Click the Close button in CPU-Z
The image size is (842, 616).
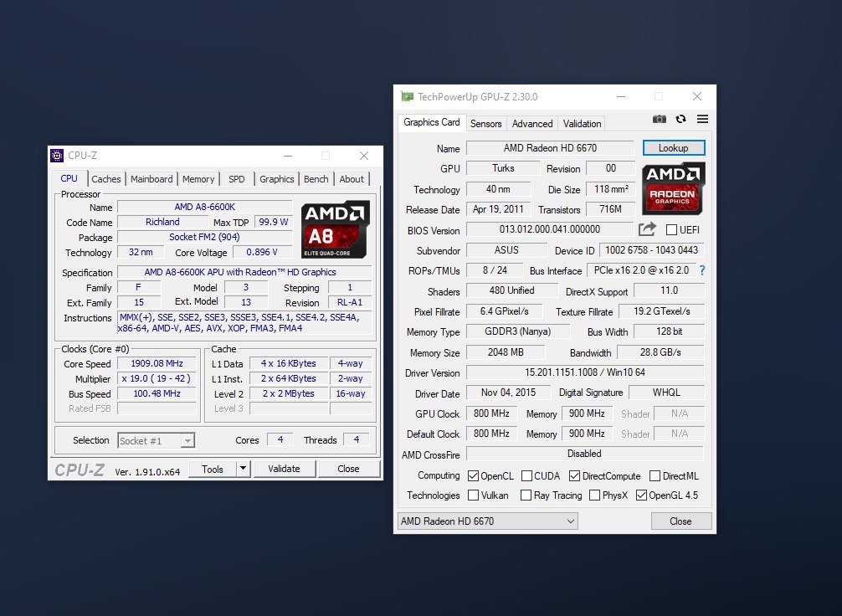tap(348, 469)
